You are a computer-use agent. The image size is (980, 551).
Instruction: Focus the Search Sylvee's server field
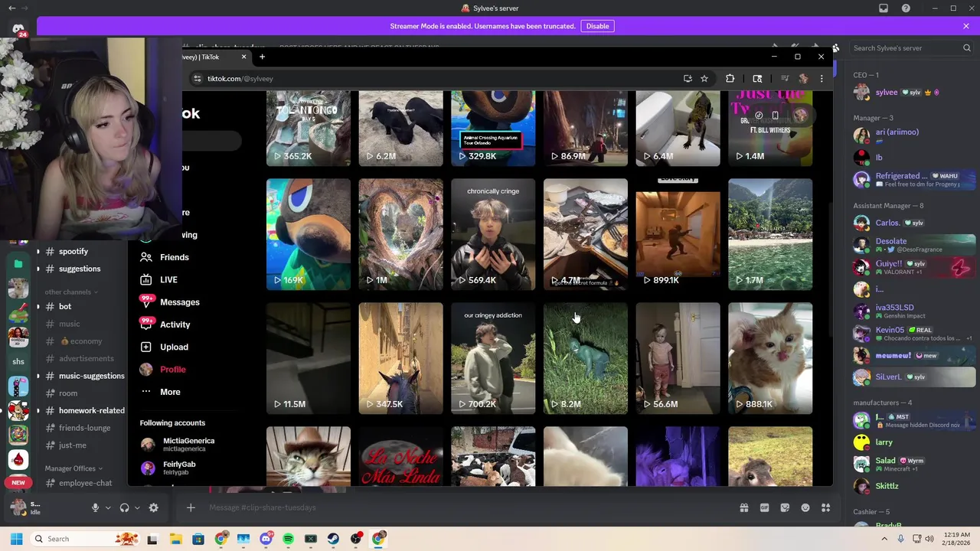[x=911, y=48]
